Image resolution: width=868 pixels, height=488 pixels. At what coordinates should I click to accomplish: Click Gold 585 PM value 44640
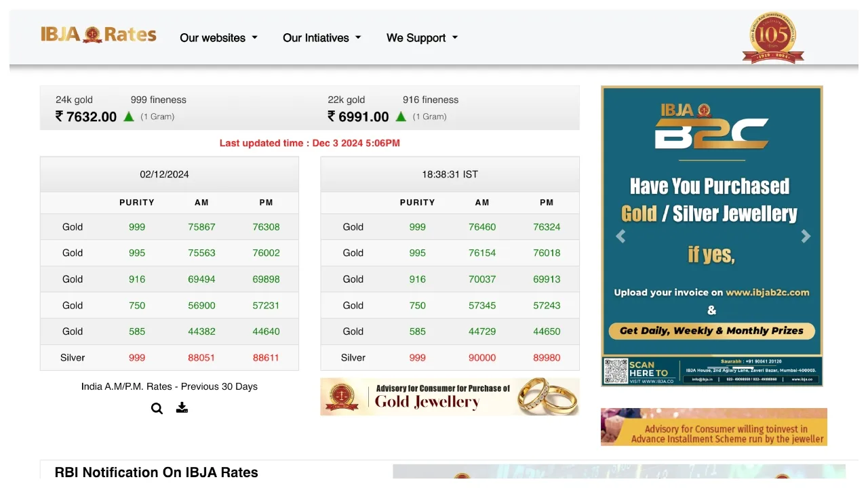pos(266,331)
